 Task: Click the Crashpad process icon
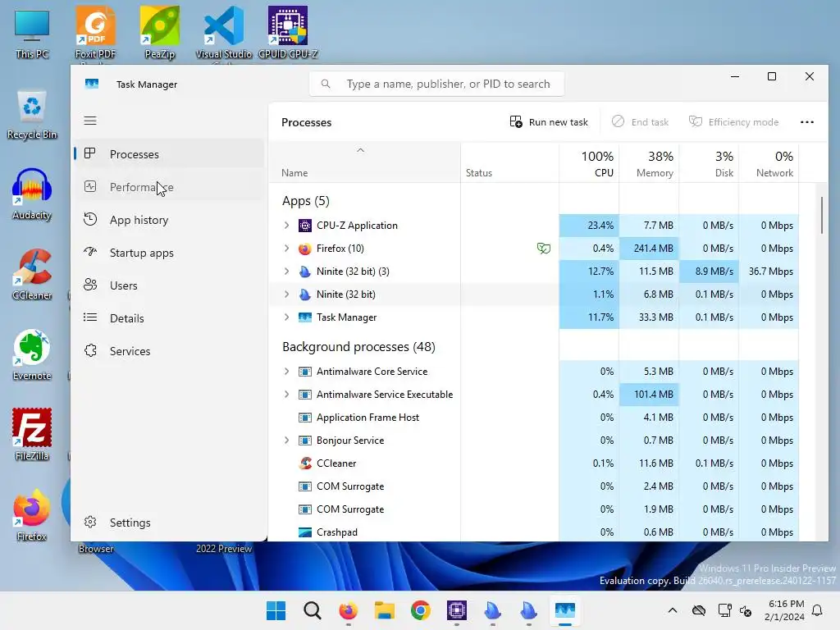(305, 532)
